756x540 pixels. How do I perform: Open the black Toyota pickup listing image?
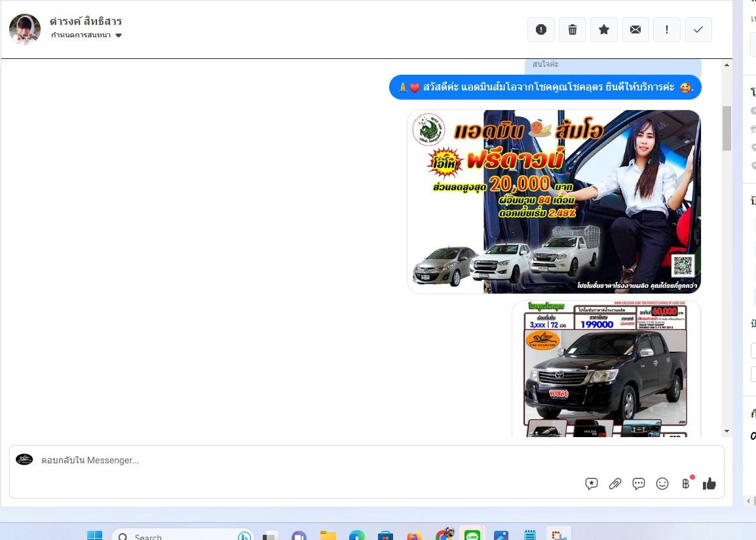pyautogui.click(x=606, y=369)
